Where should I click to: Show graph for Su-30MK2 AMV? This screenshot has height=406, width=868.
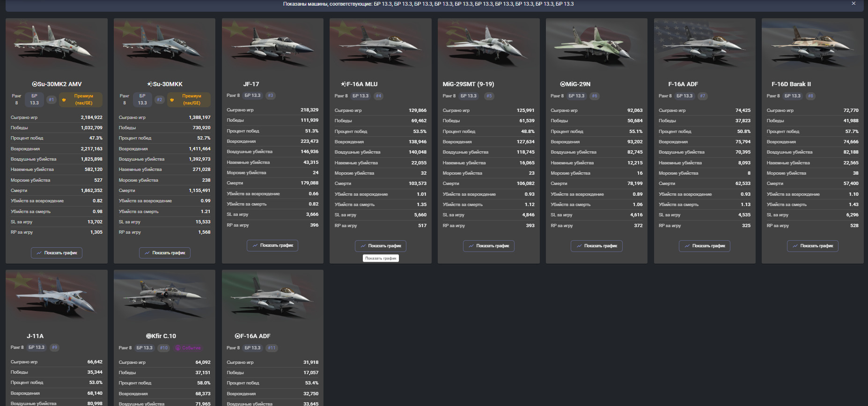57,253
